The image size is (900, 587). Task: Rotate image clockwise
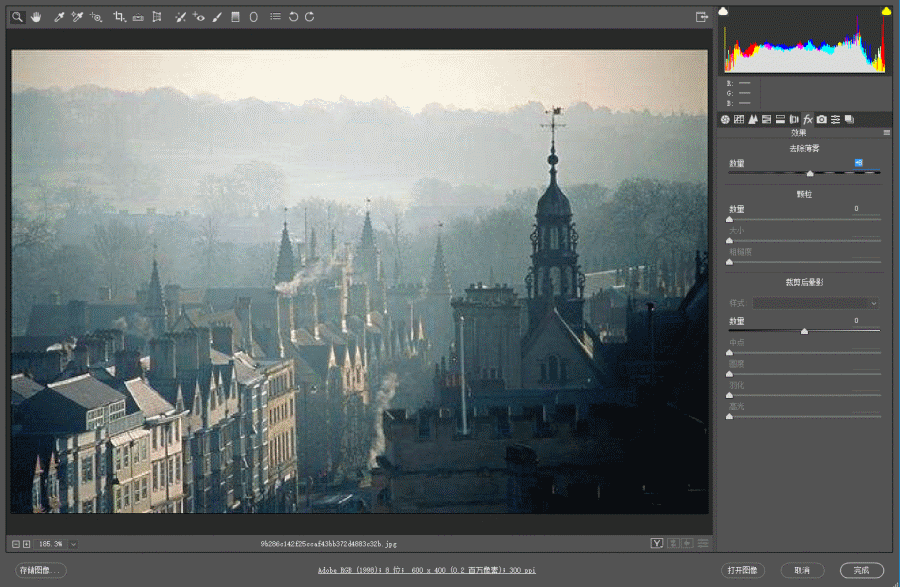point(310,17)
